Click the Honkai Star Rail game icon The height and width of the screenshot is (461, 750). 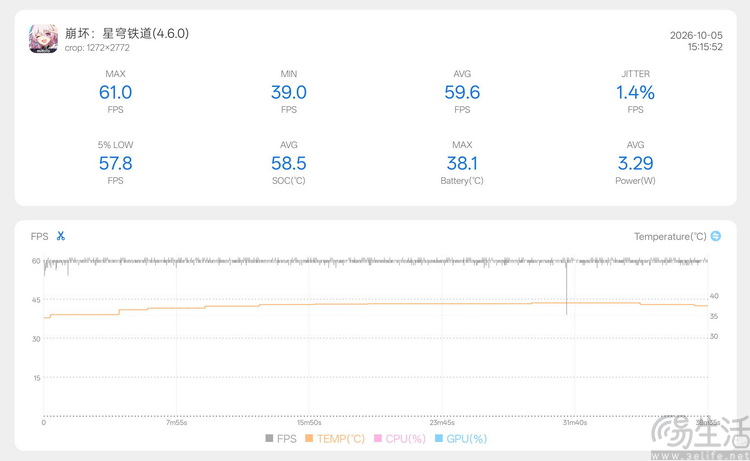44,39
